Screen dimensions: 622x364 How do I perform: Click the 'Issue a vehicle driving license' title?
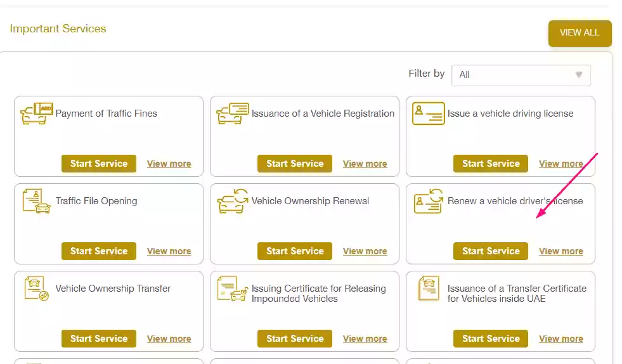point(510,114)
